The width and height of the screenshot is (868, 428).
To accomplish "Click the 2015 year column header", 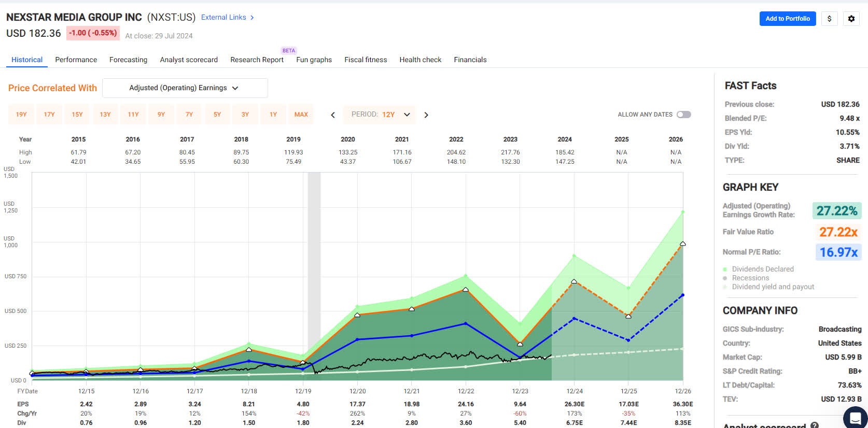I will coord(79,139).
